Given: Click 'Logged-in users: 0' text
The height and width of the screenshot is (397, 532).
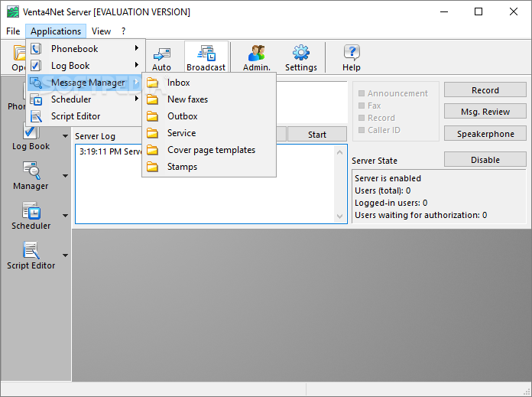Looking at the screenshot, I should pos(391,203).
